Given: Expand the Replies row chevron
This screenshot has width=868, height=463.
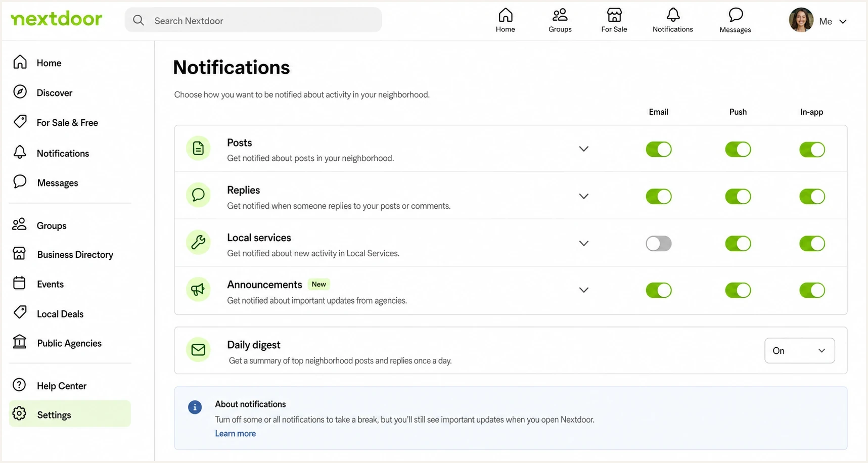Looking at the screenshot, I should (x=583, y=196).
